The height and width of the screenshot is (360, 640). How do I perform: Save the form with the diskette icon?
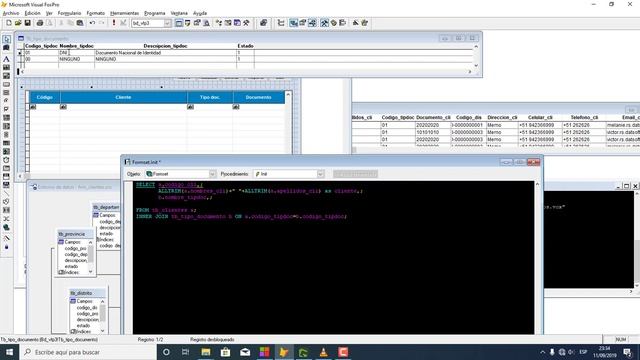point(27,23)
